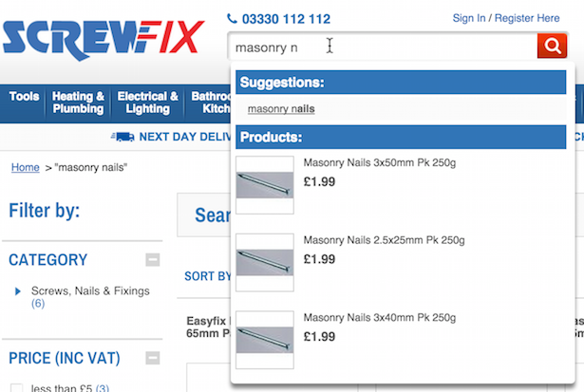The height and width of the screenshot is (392, 584).
Task: Collapse the Category filter section
Action: (x=153, y=260)
